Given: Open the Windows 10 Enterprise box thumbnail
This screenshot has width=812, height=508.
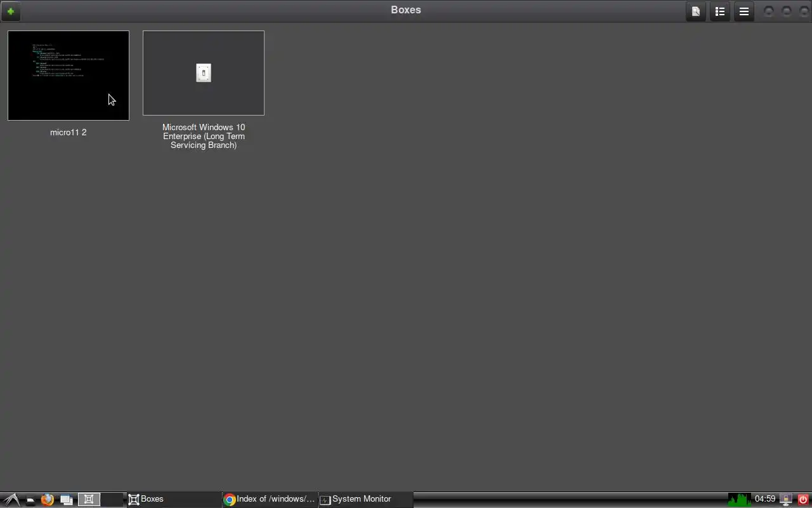Looking at the screenshot, I should [x=204, y=73].
